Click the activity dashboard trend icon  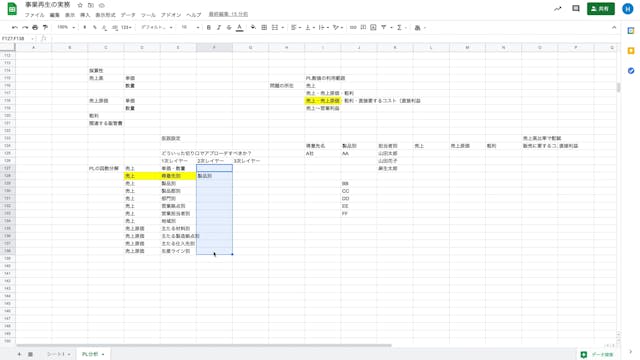point(558,9)
